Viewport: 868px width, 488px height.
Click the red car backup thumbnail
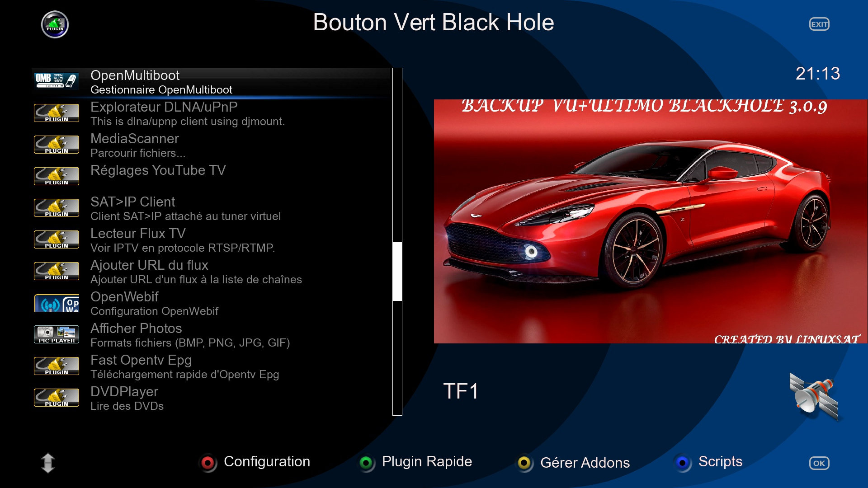coord(650,221)
